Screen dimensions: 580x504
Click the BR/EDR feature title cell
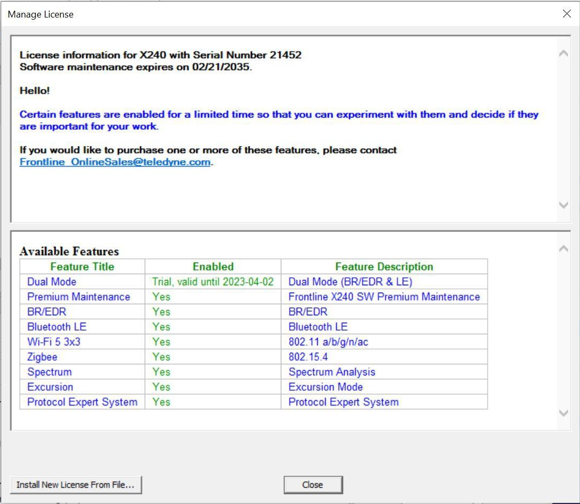pos(82,312)
